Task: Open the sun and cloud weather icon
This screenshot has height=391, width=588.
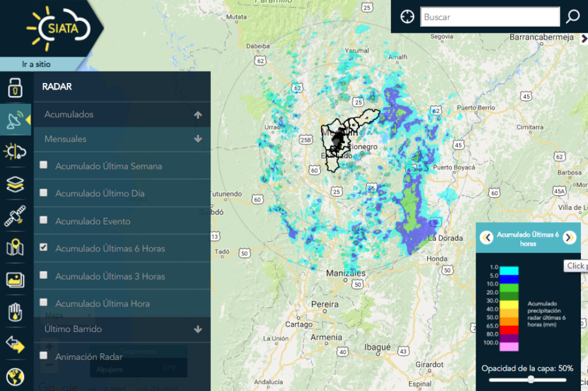Action: click(15, 152)
